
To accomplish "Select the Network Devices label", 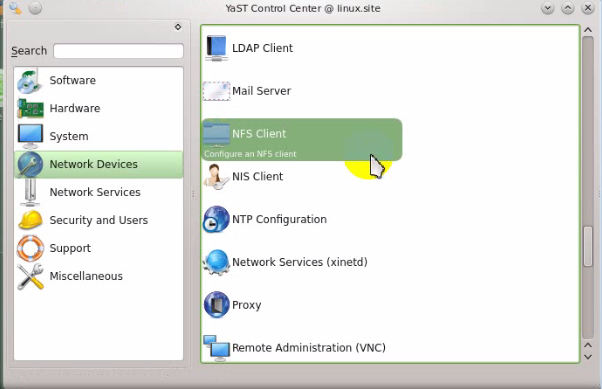I will pos(93,164).
